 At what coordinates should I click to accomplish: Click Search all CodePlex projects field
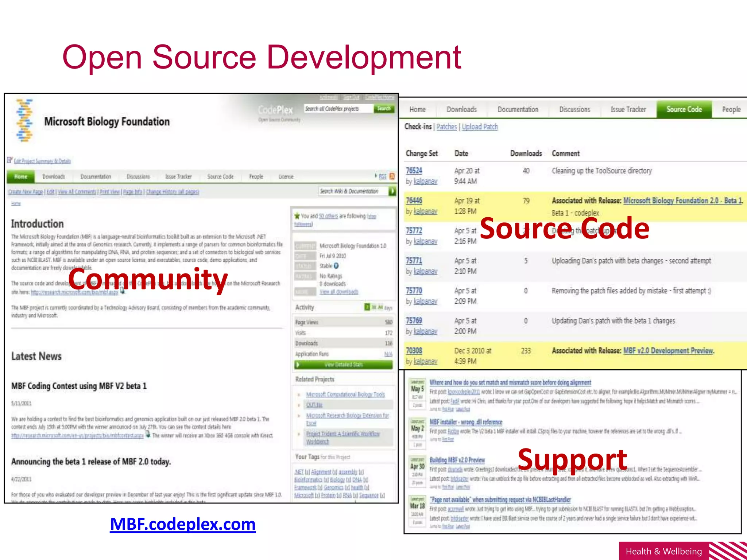tap(339, 109)
